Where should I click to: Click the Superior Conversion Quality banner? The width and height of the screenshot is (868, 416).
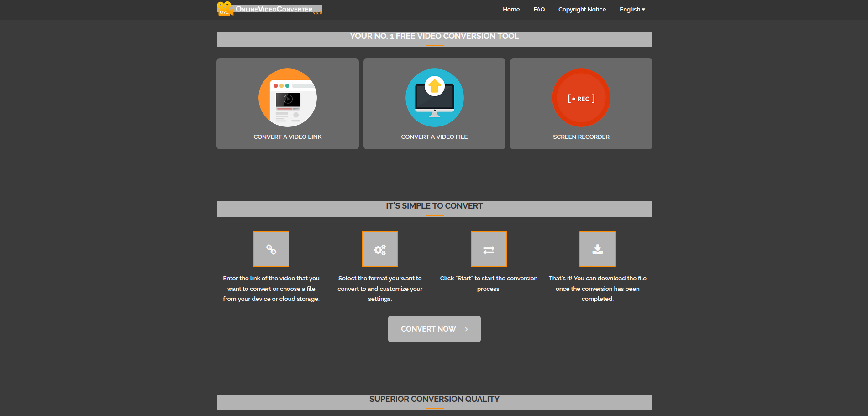434,399
